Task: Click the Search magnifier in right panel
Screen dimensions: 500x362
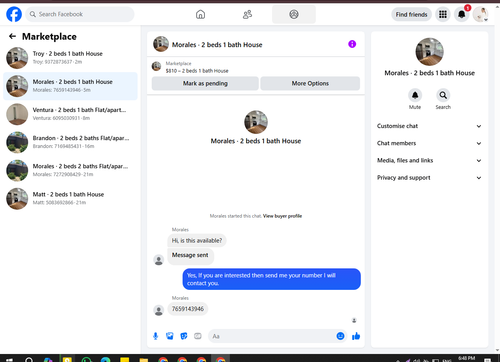Action: point(443,95)
